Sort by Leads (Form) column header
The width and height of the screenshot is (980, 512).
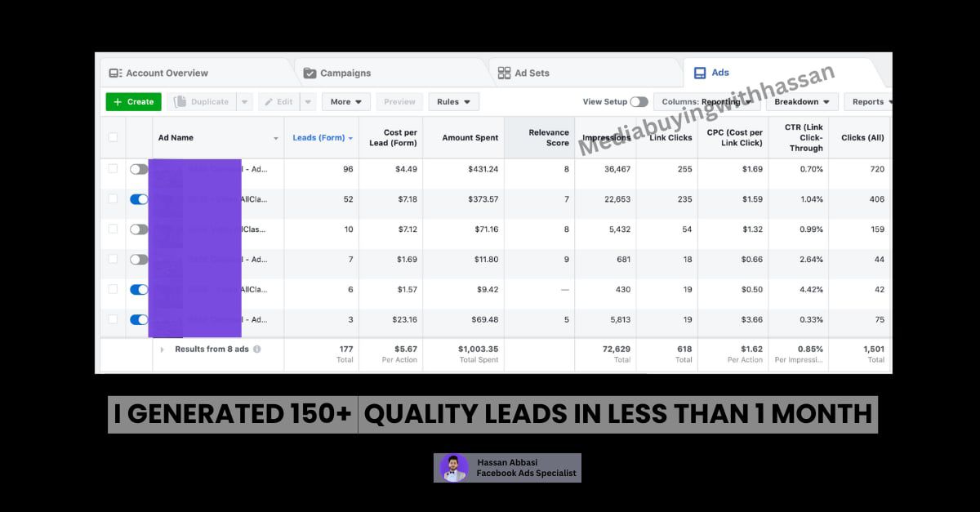318,138
